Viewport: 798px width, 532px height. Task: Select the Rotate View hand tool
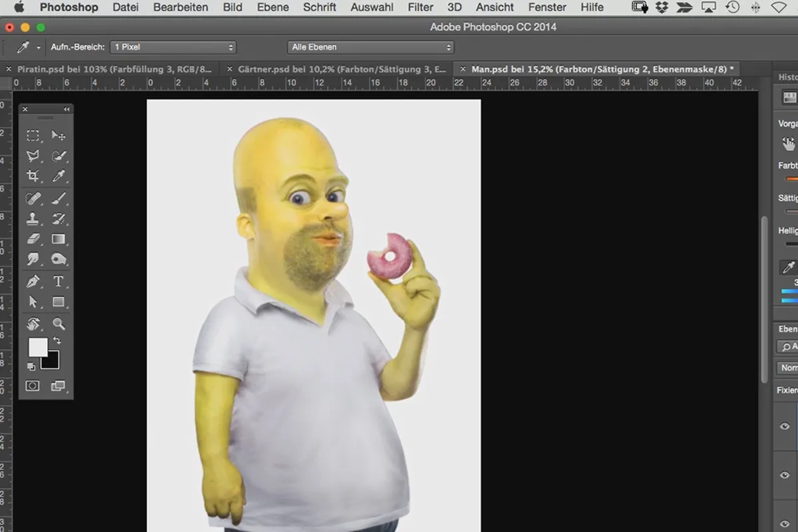33,324
